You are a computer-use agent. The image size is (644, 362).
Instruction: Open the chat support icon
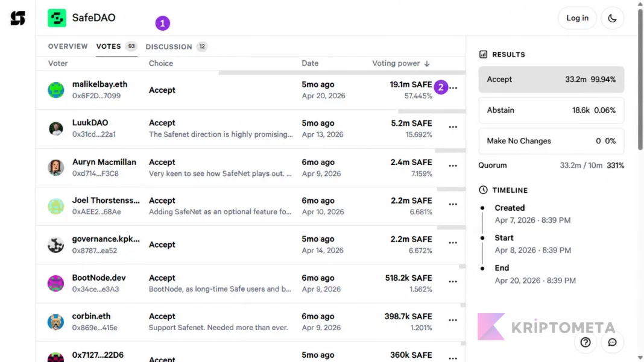pos(612,342)
